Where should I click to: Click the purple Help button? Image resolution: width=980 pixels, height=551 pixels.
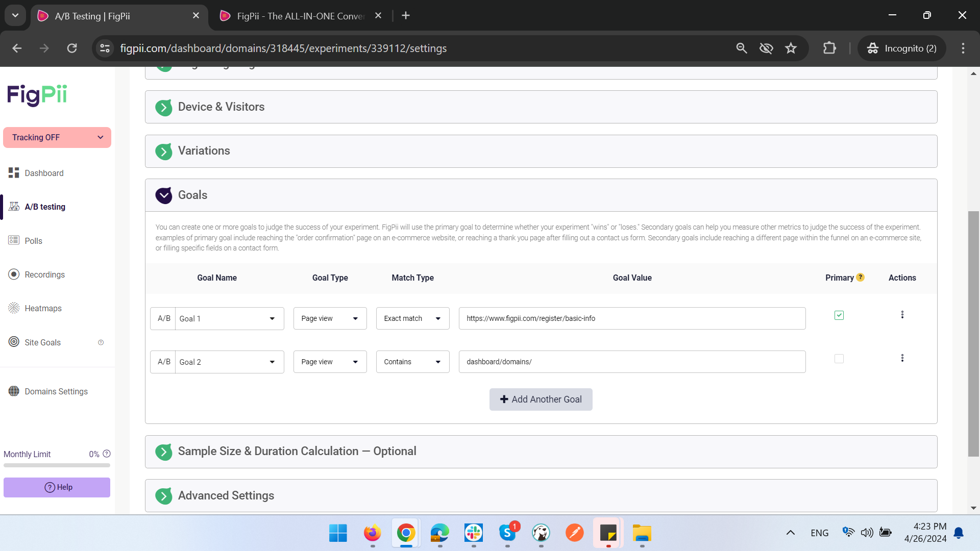pyautogui.click(x=57, y=487)
